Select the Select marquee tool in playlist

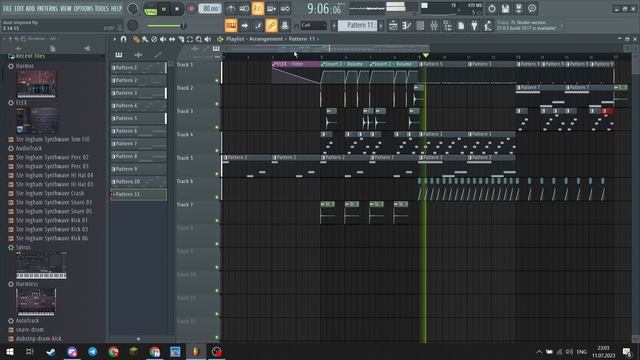190,39
